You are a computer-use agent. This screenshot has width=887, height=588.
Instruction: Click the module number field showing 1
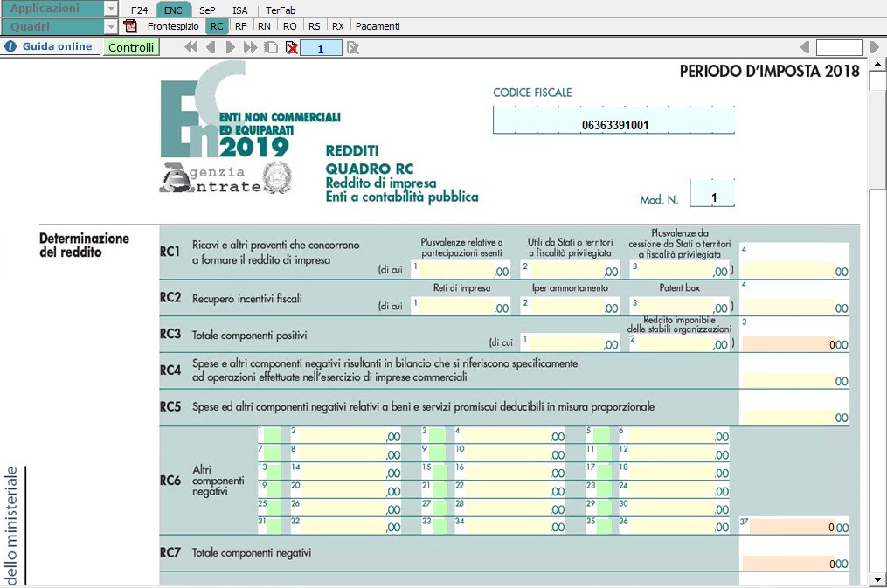point(321,48)
